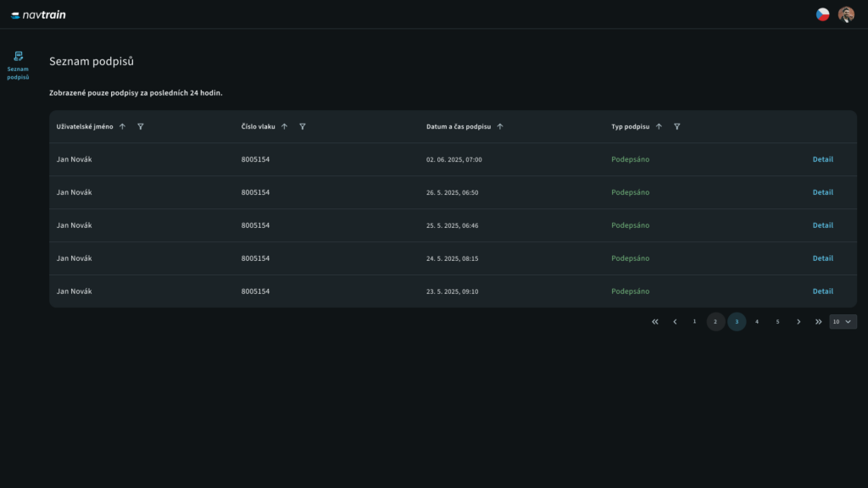Viewport: 868px width, 488px height.
Task: Open filter for Typ podpisu column
Action: [x=677, y=126]
